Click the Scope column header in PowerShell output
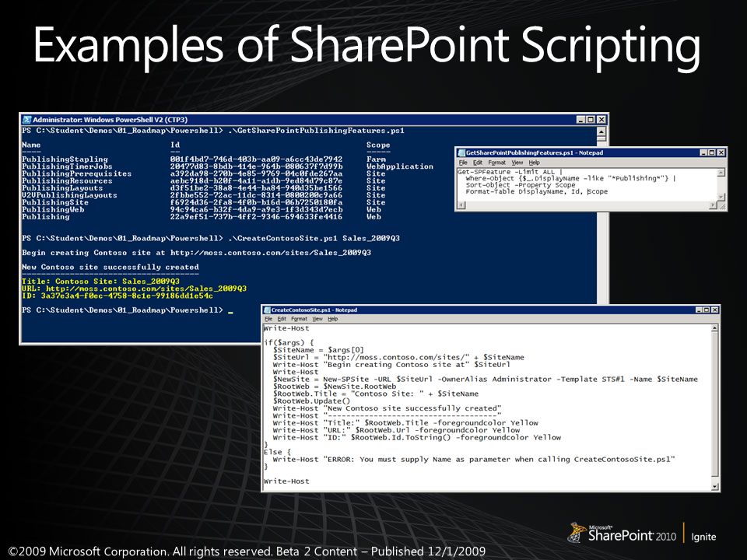Image resolution: width=747 pixels, height=560 pixels. tap(378, 145)
